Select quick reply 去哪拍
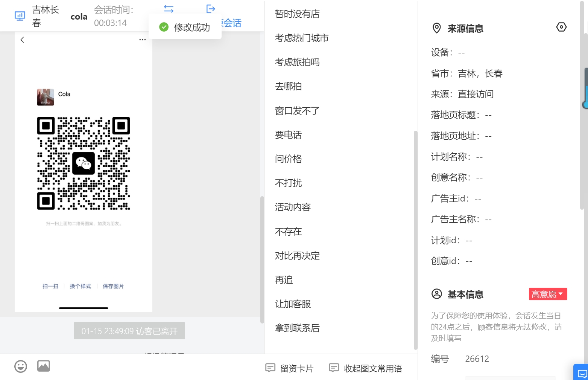The width and height of the screenshot is (588, 380). coord(288,86)
